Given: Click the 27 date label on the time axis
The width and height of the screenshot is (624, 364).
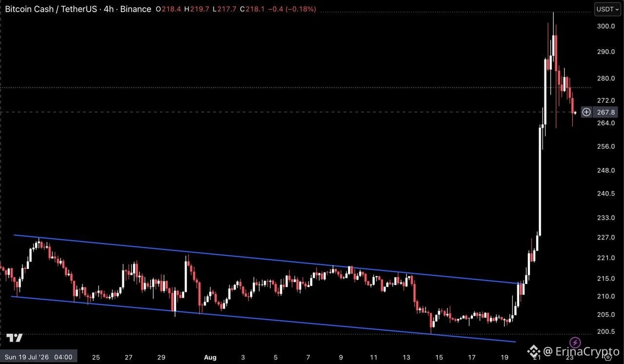Looking at the screenshot, I should 129,357.
